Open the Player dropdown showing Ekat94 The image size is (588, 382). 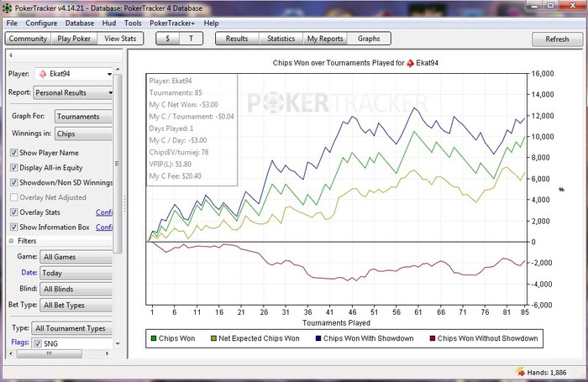74,74
